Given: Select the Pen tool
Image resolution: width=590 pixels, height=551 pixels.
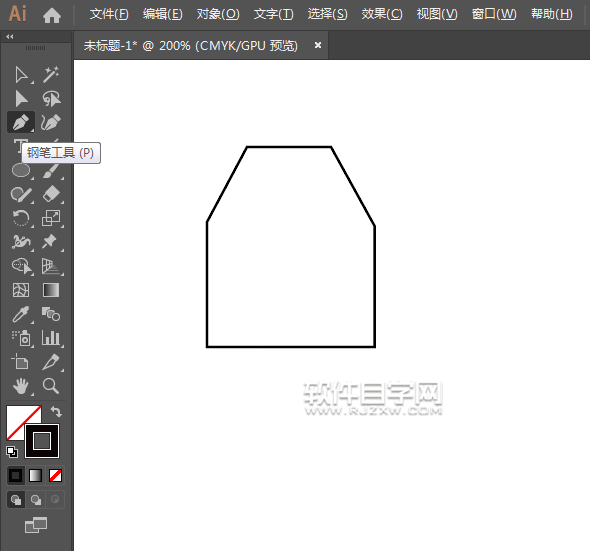Looking at the screenshot, I should 21,122.
